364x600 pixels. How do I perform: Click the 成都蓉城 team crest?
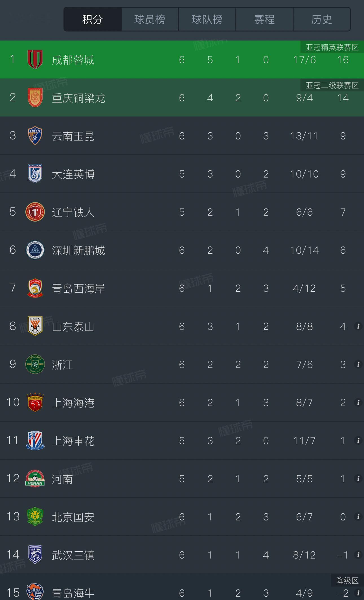(x=35, y=59)
